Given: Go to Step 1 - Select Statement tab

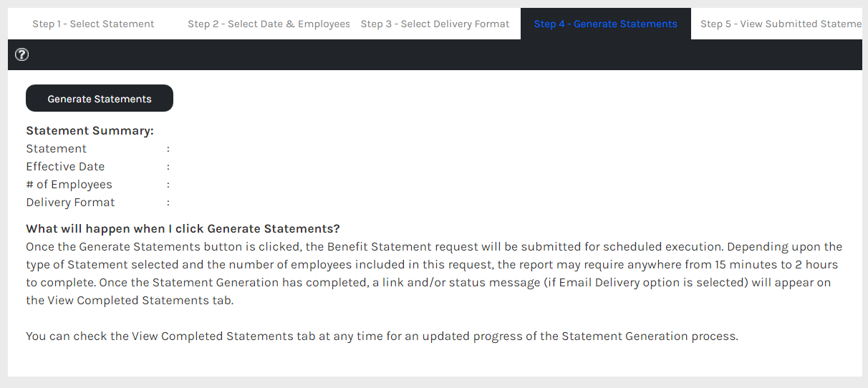Looking at the screenshot, I should (x=93, y=24).
